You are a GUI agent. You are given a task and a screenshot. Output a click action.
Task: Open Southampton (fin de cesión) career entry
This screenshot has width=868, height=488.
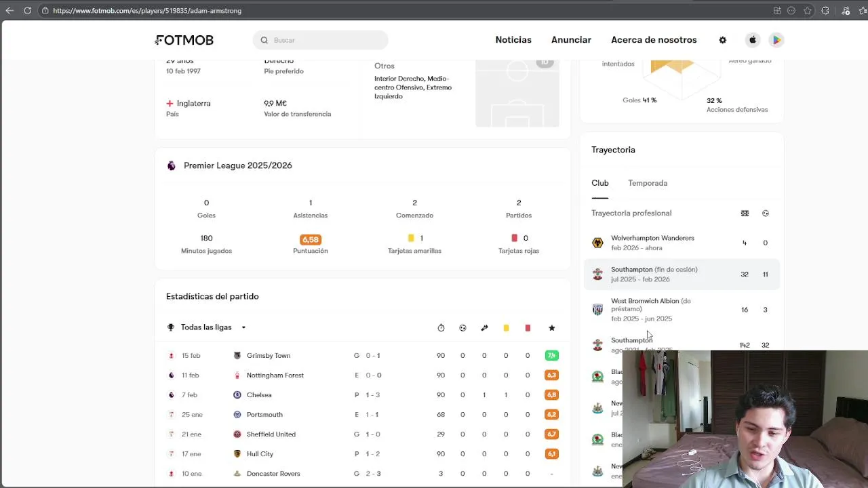682,274
